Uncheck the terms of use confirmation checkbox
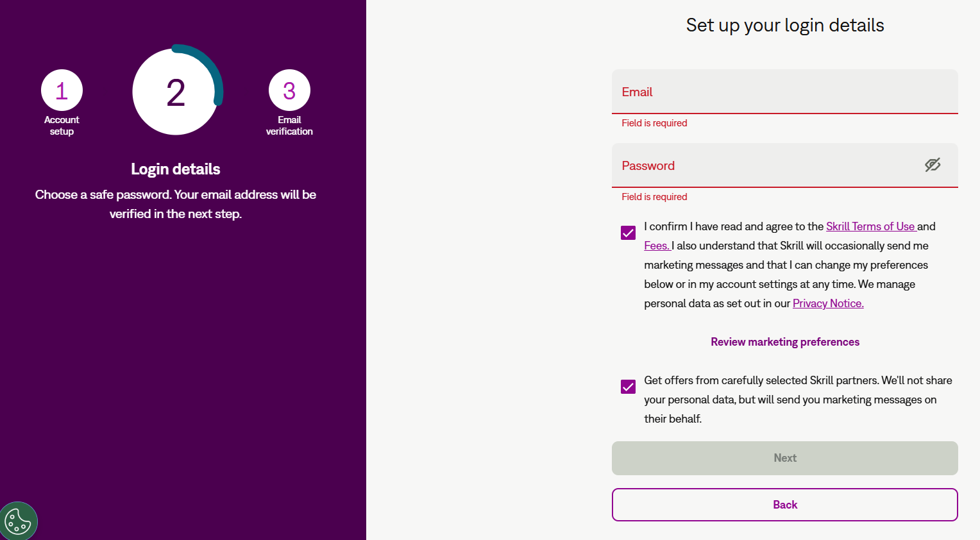 point(629,233)
